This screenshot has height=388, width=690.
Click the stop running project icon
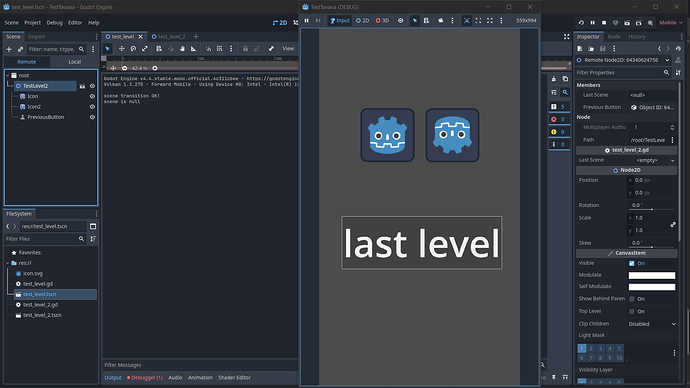click(x=604, y=23)
